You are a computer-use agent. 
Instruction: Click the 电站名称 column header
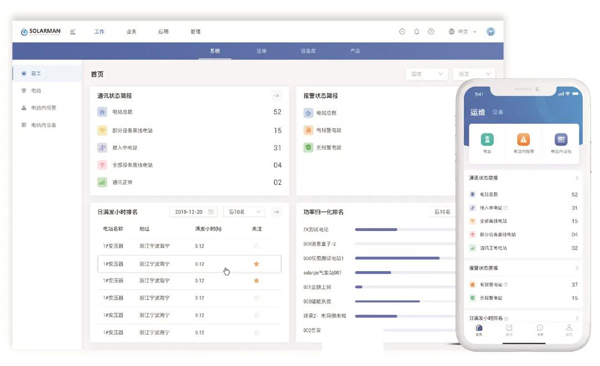113,229
